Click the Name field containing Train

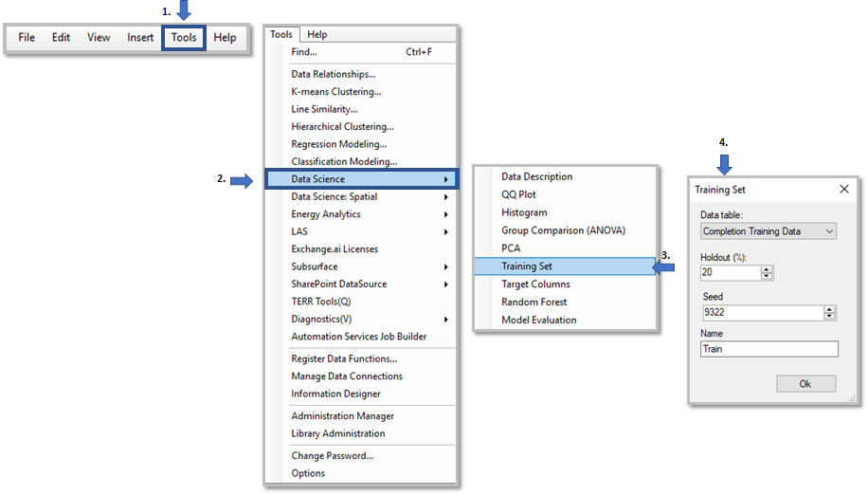pyautogui.click(x=769, y=349)
